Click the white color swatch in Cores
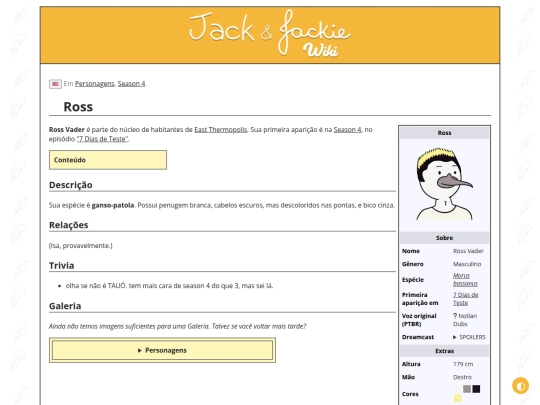 click(x=457, y=389)
